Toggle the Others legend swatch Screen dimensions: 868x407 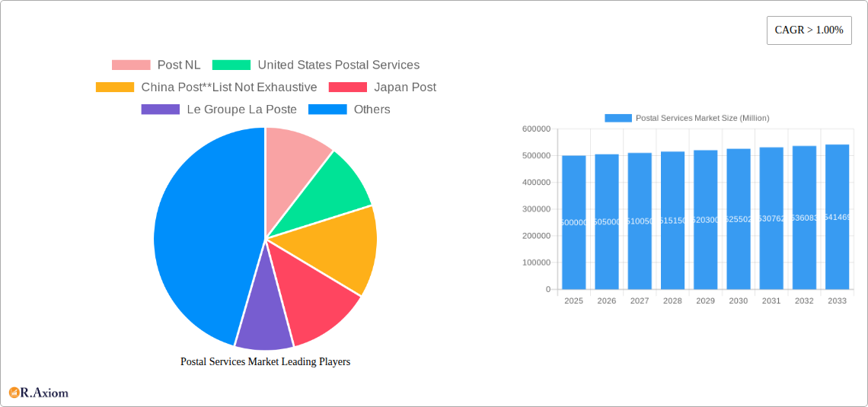point(327,110)
